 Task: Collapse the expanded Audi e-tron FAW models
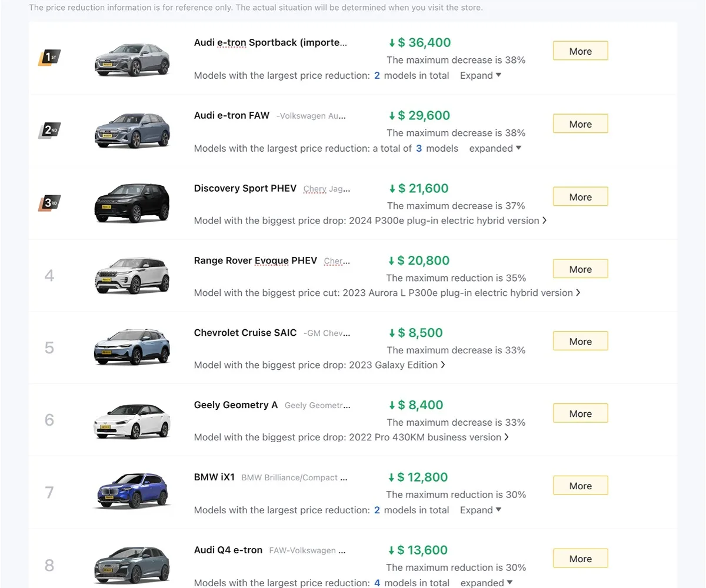tap(495, 148)
